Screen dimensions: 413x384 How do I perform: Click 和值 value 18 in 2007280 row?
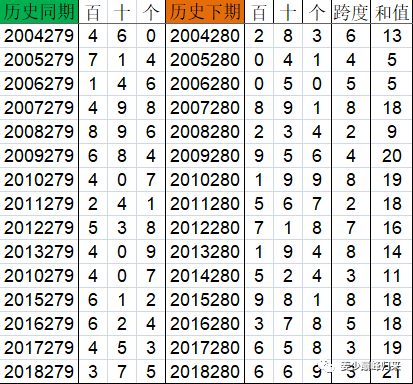pyautogui.click(x=391, y=108)
